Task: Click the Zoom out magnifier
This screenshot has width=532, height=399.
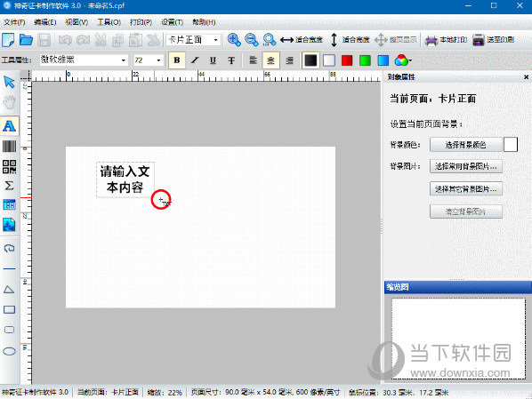Action: coord(252,40)
